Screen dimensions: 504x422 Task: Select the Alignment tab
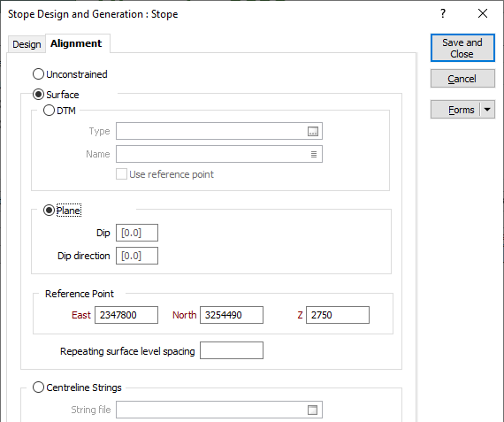[76, 43]
